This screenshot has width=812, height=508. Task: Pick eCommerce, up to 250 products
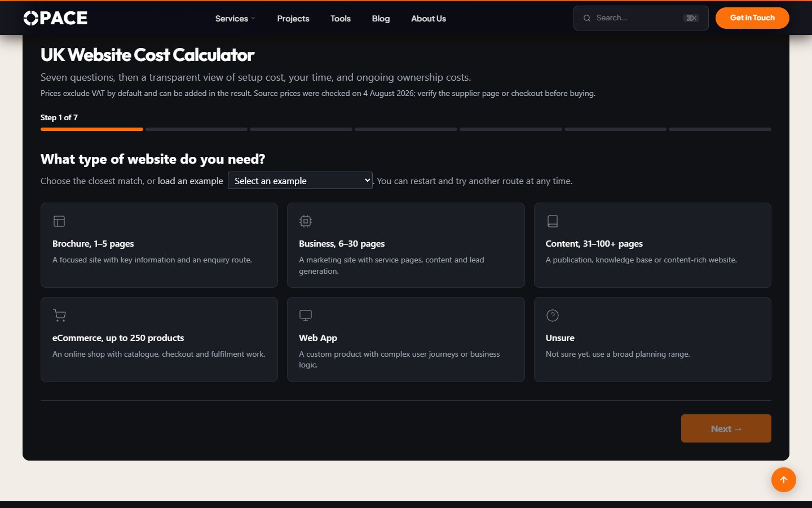tap(159, 340)
